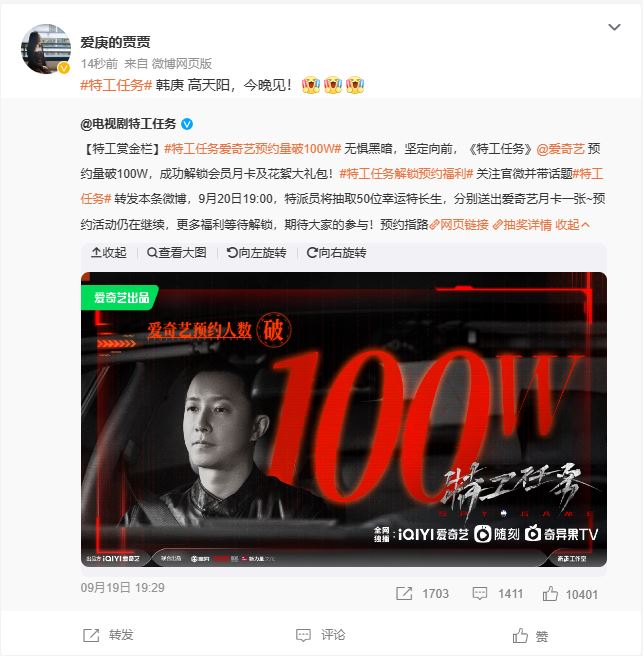The width and height of the screenshot is (643, 656).
Task: Open the #特工任务爱奇艺预约量破100W# topic
Action: (253, 149)
